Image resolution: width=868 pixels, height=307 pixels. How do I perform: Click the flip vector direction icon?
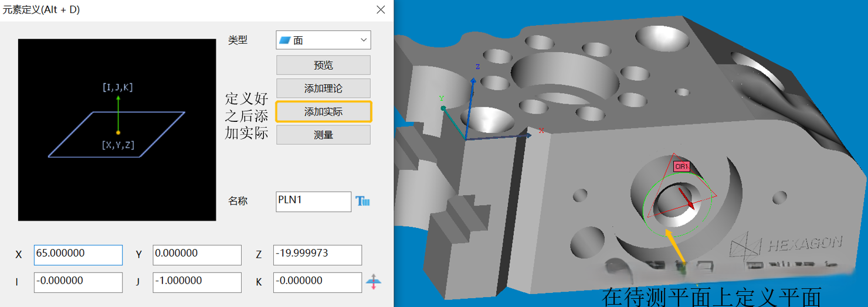click(374, 282)
